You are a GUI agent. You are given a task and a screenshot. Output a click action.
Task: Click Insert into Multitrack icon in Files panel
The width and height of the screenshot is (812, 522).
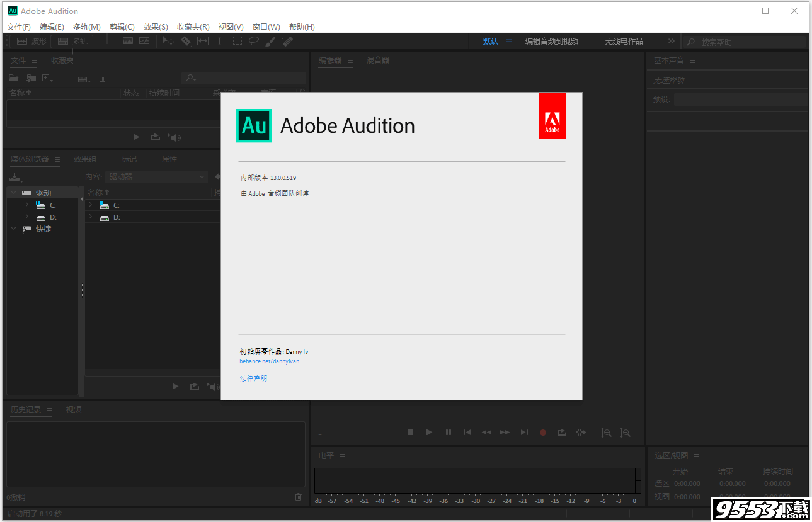click(x=84, y=79)
